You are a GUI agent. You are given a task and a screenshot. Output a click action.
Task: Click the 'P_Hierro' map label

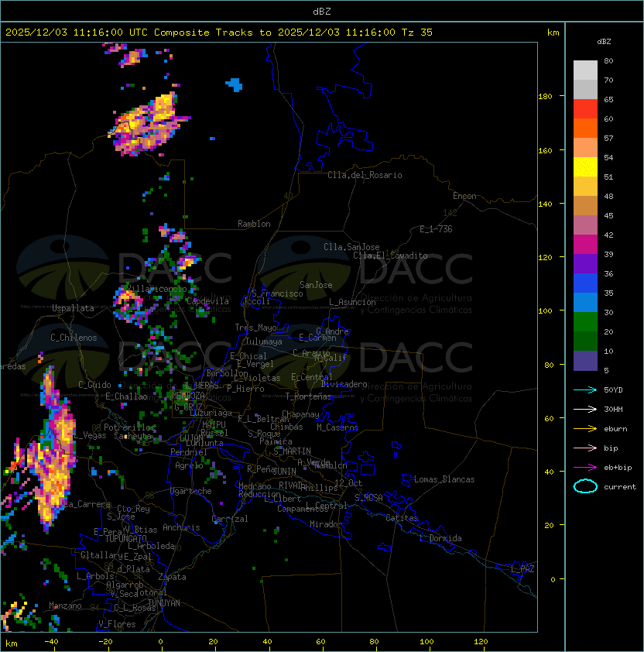pos(245,389)
